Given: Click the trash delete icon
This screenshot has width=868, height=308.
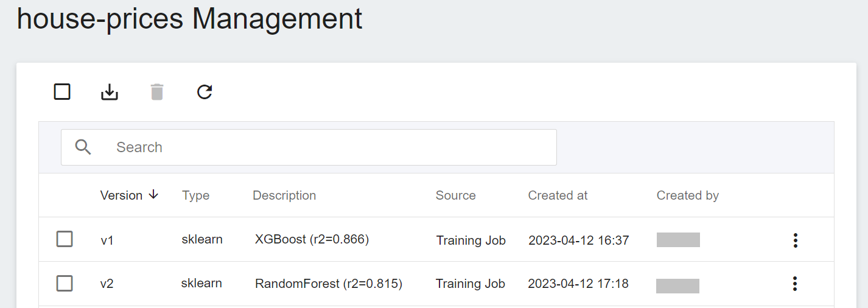Looking at the screenshot, I should [157, 92].
